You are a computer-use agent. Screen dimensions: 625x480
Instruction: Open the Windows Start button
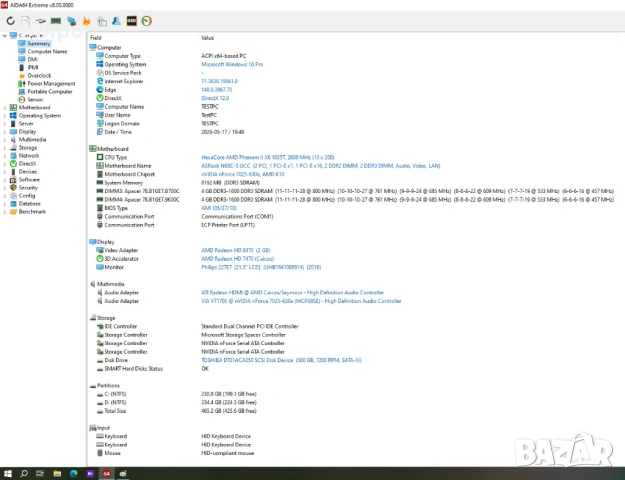[8, 473]
